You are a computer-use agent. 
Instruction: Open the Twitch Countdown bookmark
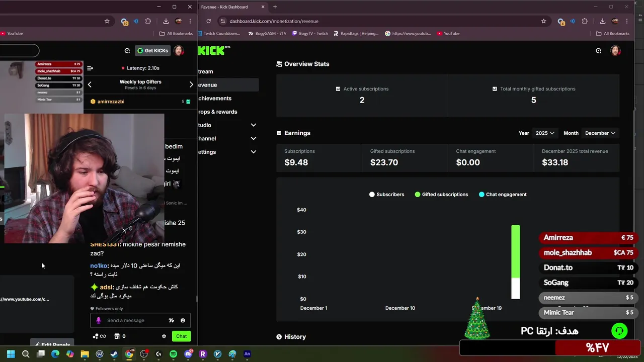[219, 34]
